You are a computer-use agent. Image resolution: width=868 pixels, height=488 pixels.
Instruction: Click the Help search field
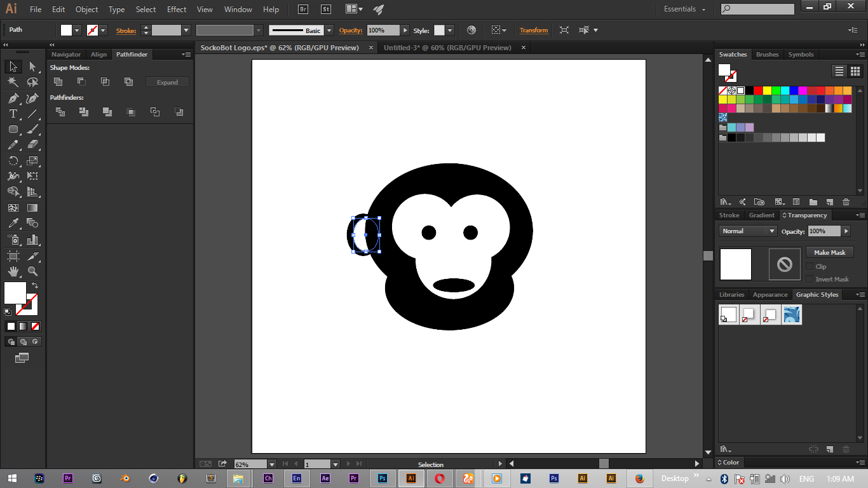pyautogui.click(x=757, y=10)
